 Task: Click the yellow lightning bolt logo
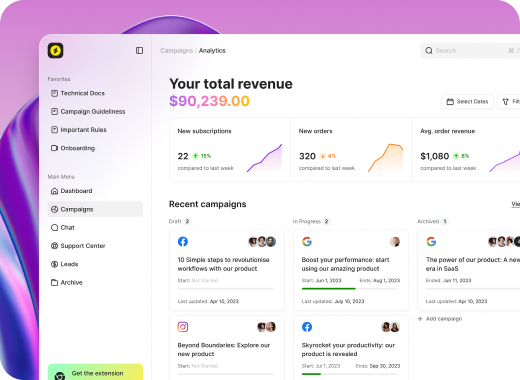pyautogui.click(x=55, y=51)
